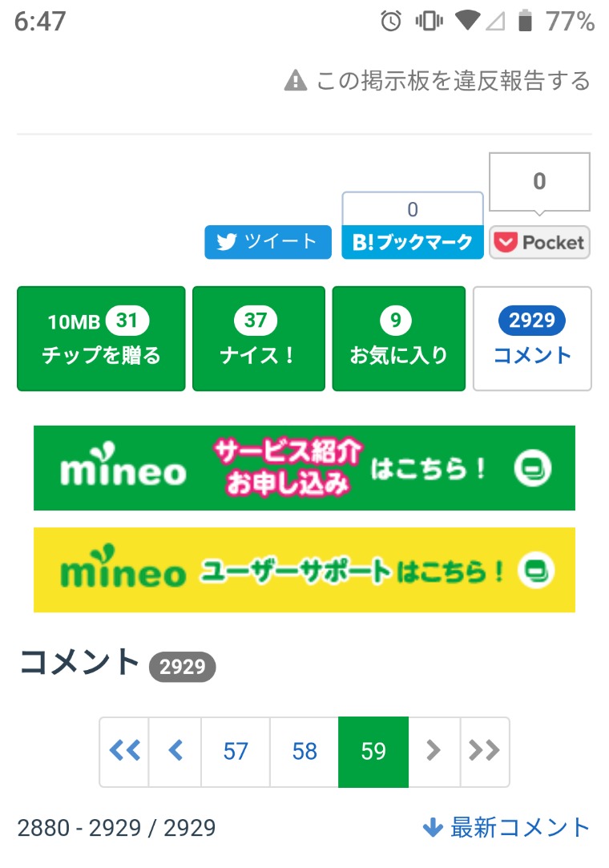Open the コメント button with 2929 count
The height and width of the screenshot is (868, 609).
click(x=532, y=338)
